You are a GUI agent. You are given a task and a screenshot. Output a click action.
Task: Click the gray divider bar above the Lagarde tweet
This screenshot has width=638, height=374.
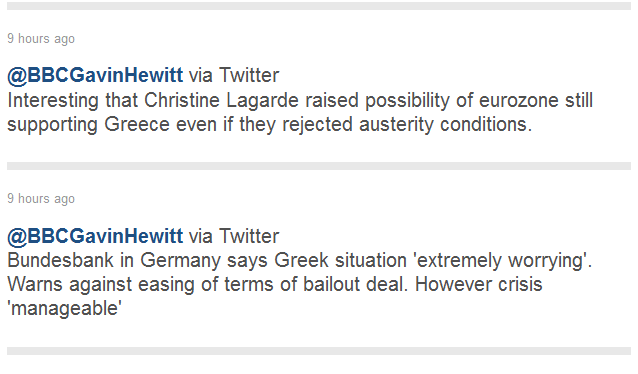pos(319,6)
